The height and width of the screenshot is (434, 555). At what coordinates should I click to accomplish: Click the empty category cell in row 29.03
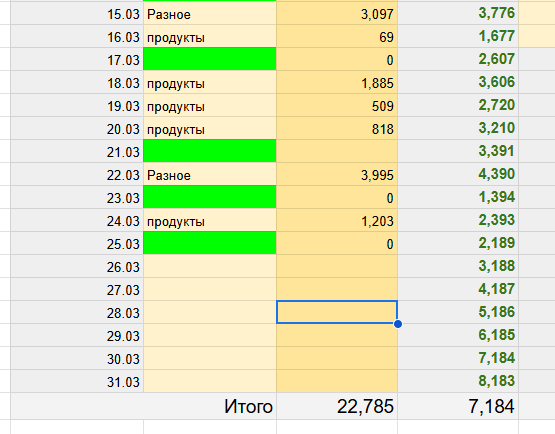210,336
